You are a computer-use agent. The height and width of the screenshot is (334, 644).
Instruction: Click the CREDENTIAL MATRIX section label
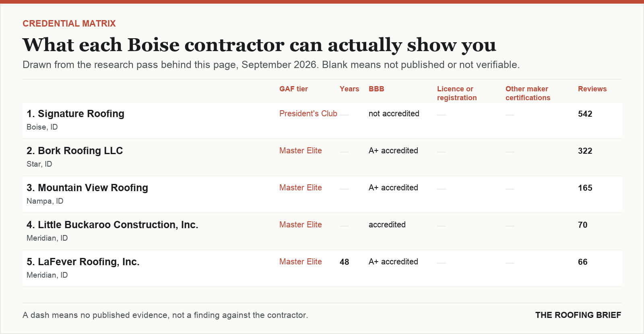(69, 24)
